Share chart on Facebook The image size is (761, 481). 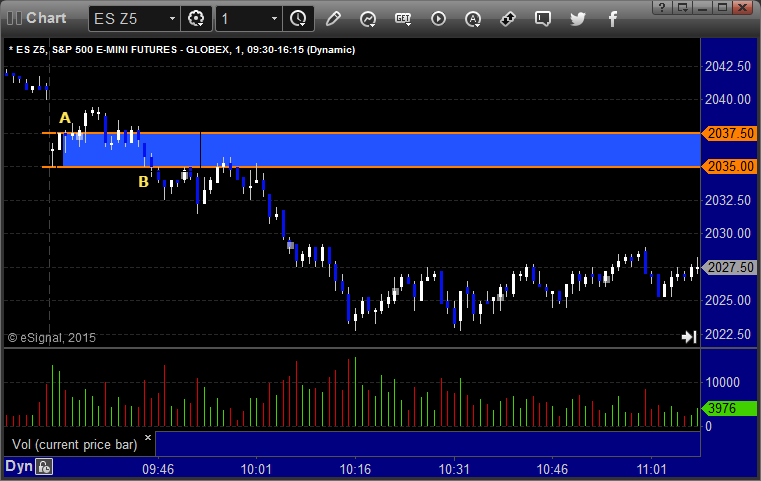click(613, 19)
